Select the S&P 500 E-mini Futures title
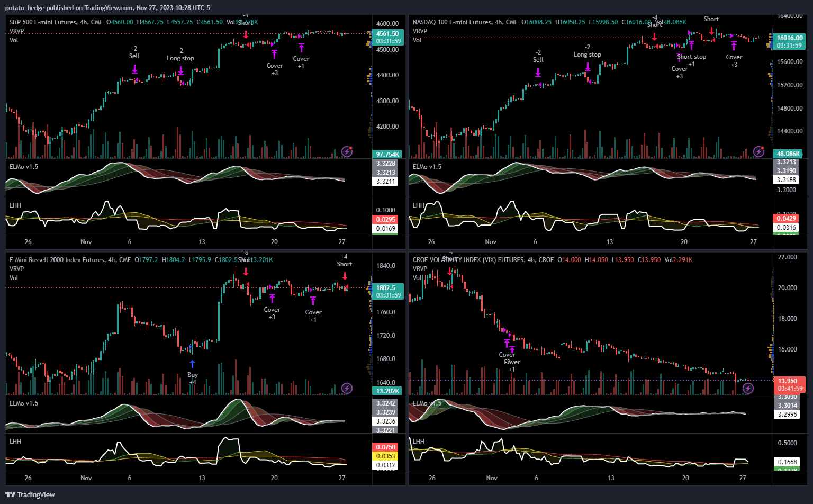The height and width of the screenshot is (504, 813). [56, 22]
